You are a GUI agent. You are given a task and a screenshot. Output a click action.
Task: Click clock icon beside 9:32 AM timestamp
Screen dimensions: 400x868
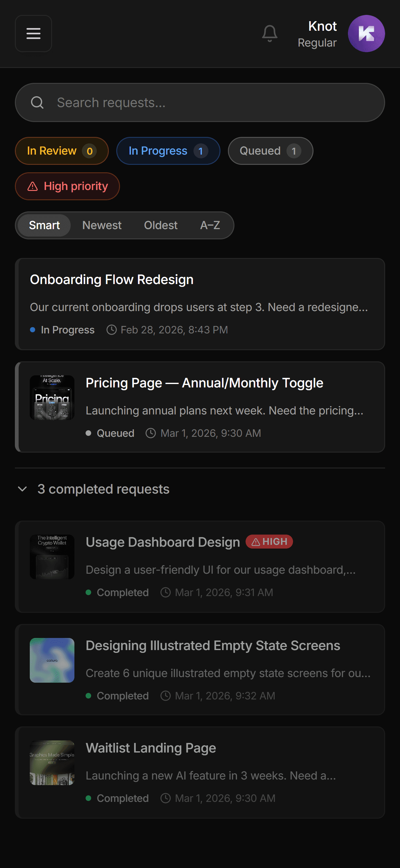[165, 695]
